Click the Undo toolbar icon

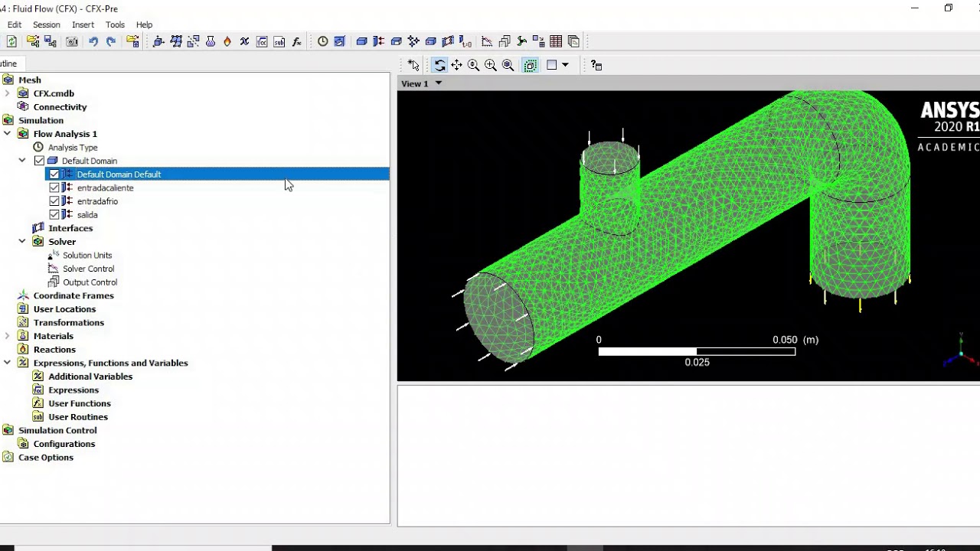(x=93, y=41)
